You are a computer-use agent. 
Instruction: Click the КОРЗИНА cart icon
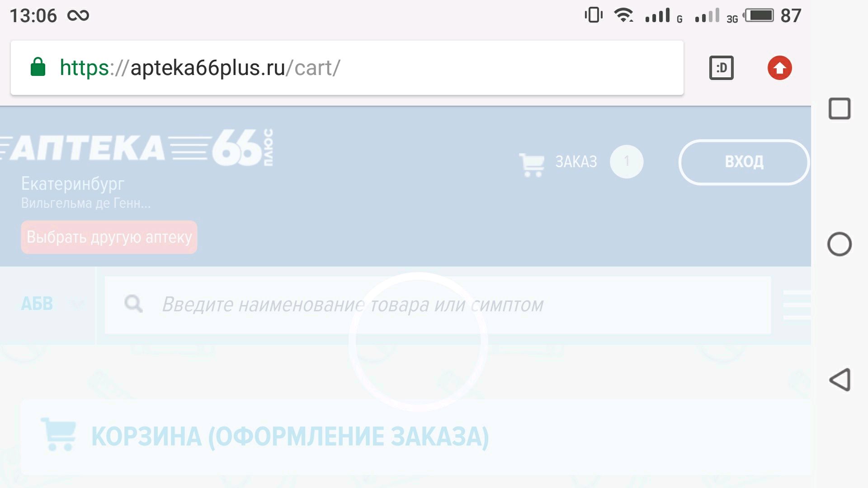pyautogui.click(x=59, y=436)
